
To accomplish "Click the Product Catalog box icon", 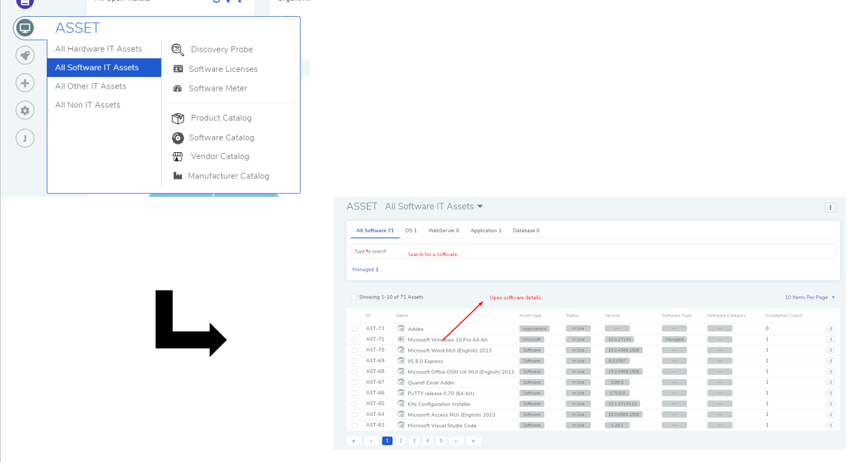I will pyautogui.click(x=178, y=118).
